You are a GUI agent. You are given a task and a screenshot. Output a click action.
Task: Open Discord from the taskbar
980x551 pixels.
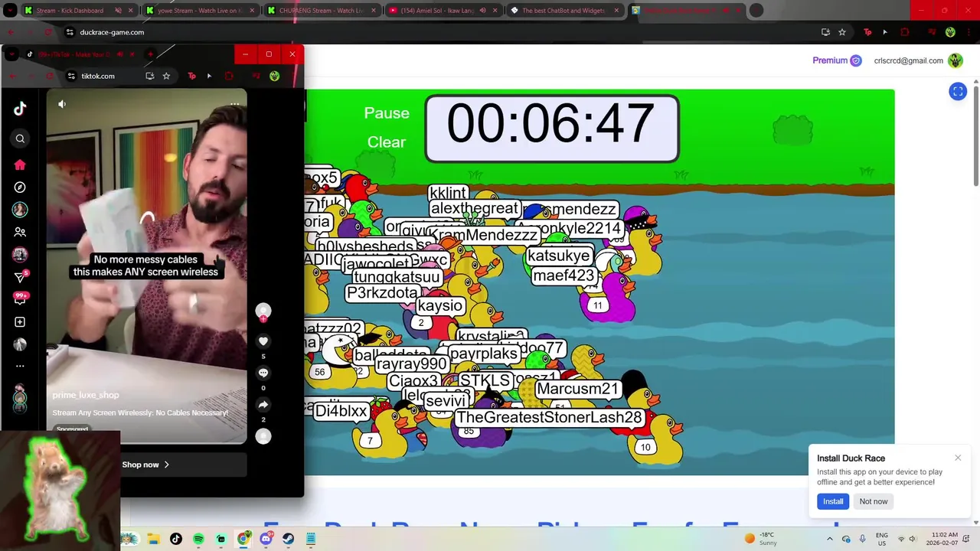pos(266,539)
